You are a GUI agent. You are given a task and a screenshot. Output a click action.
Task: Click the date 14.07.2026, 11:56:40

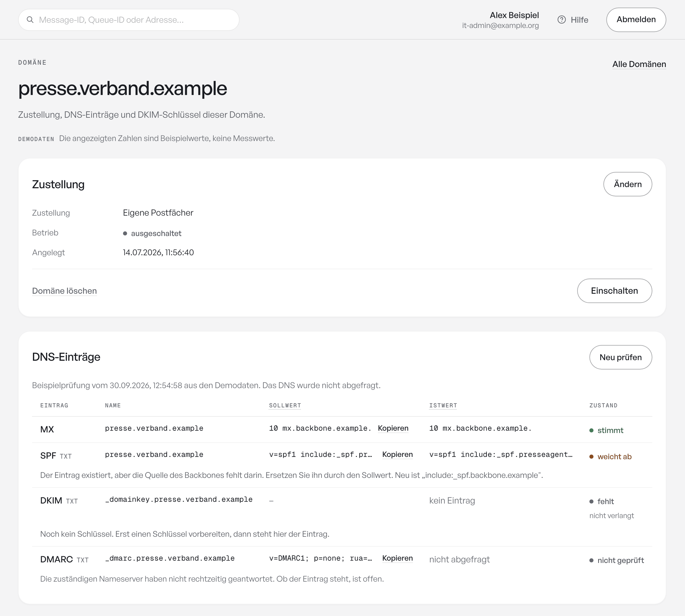158,253
